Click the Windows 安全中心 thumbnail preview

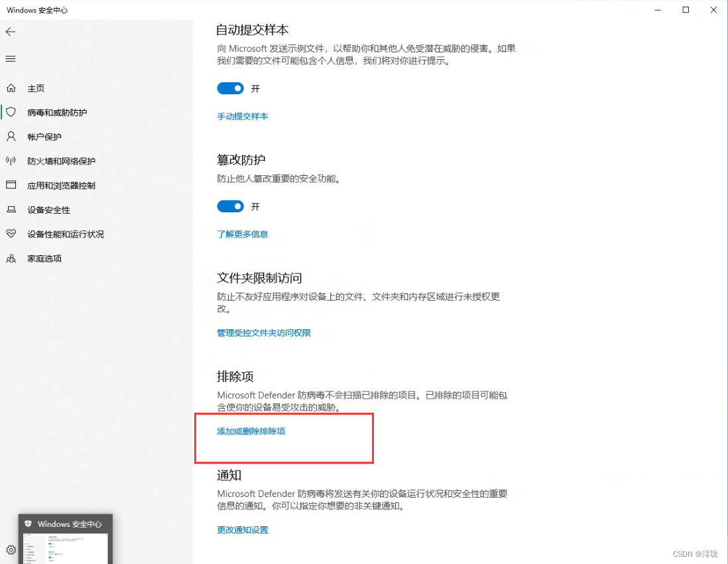pyautogui.click(x=65, y=539)
